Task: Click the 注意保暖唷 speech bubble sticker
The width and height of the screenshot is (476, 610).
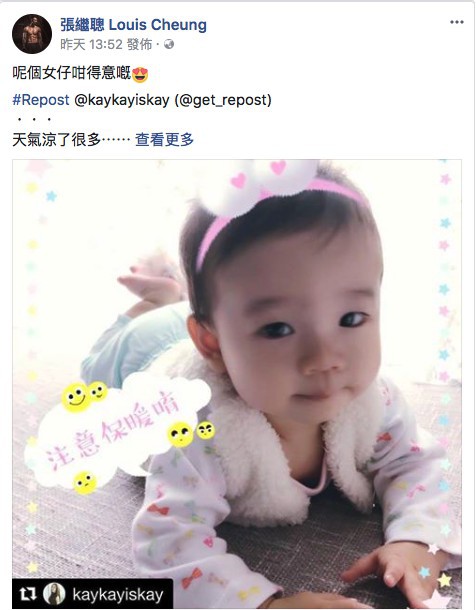Action: coord(117,432)
